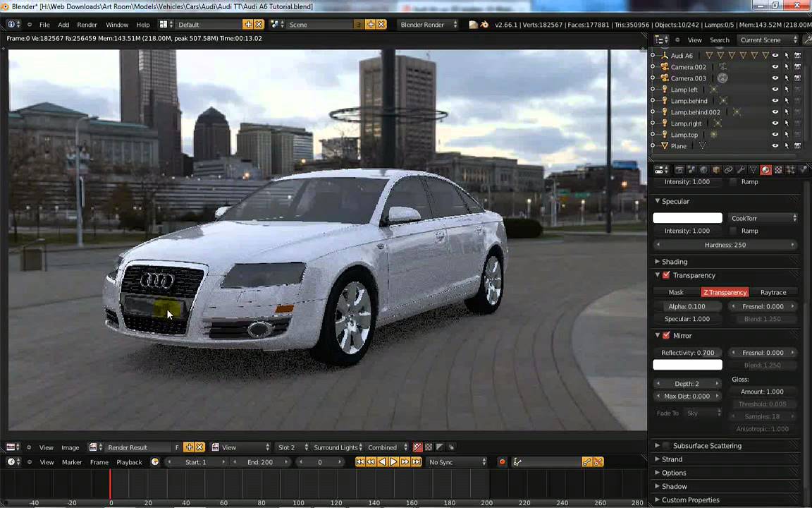Open the World properties tab icon
The image size is (812, 508).
tap(703, 169)
